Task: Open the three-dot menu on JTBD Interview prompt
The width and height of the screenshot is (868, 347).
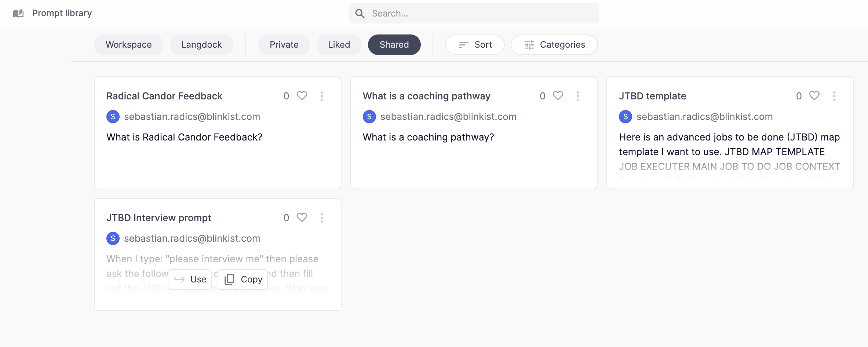Action: (322, 218)
